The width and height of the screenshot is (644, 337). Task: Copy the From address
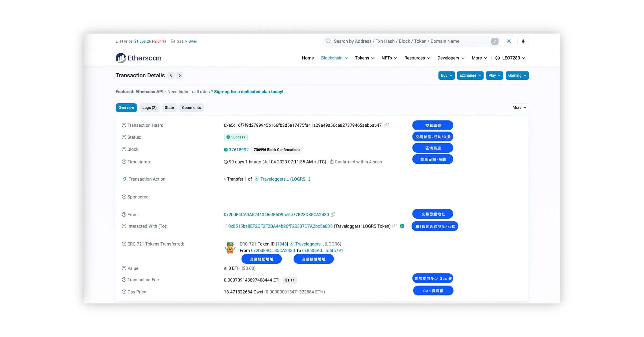[x=333, y=214]
